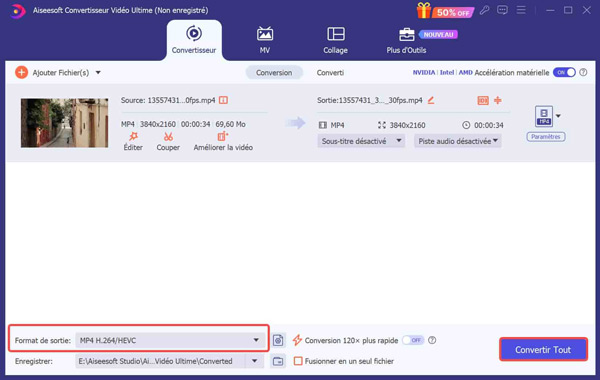This screenshot has height=380, width=600.
Task: Click the output MP4 film icon
Action: pos(323,125)
